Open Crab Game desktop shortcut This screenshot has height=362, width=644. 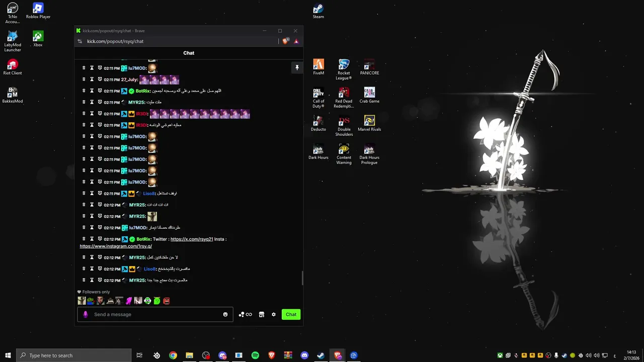coord(369,96)
